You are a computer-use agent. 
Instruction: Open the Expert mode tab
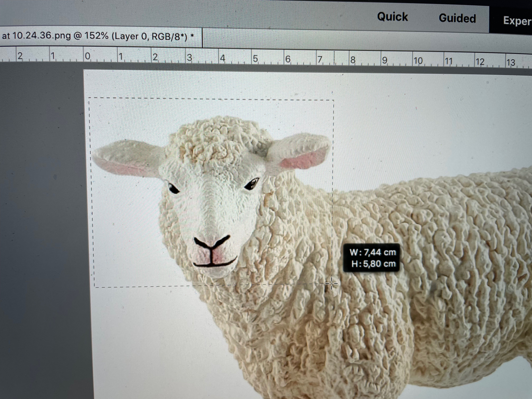point(511,20)
